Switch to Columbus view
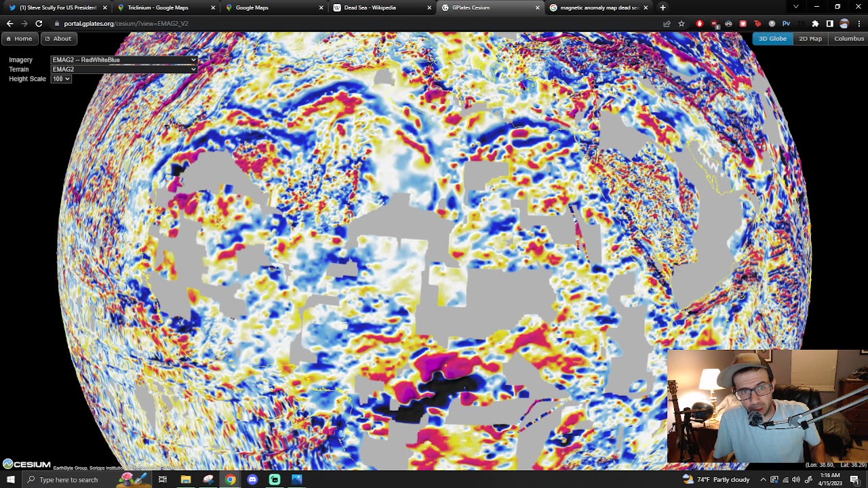The width and height of the screenshot is (868, 488). point(849,39)
